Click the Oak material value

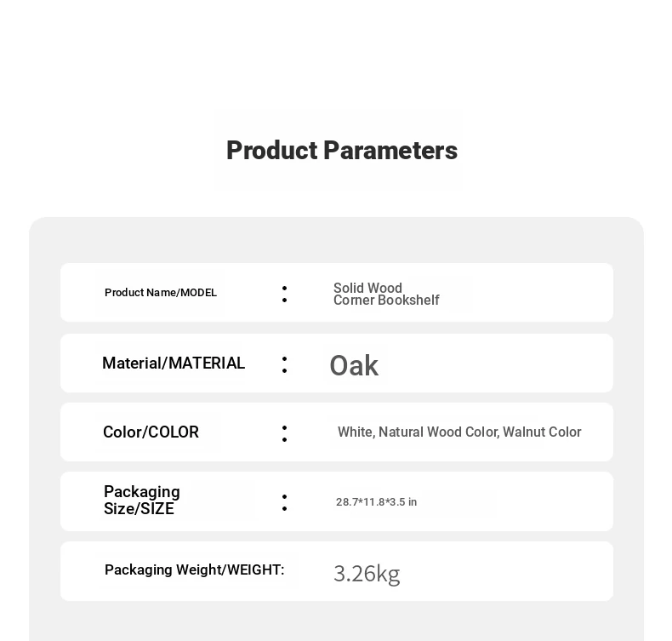click(x=354, y=365)
